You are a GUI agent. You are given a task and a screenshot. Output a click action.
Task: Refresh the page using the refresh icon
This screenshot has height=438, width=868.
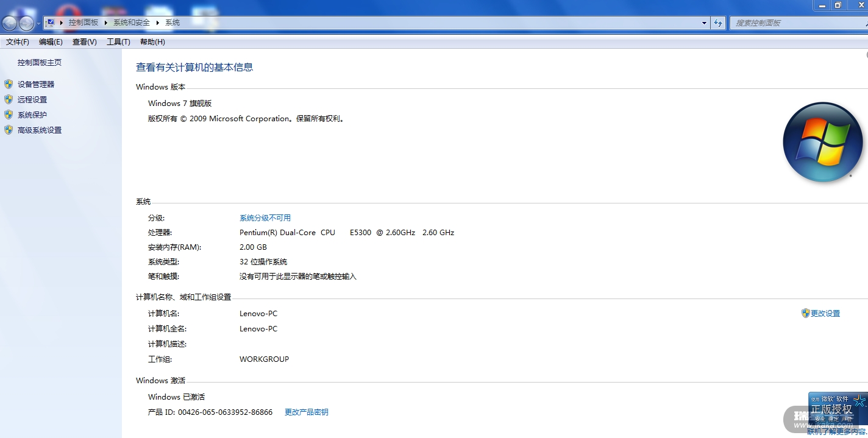(x=719, y=23)
